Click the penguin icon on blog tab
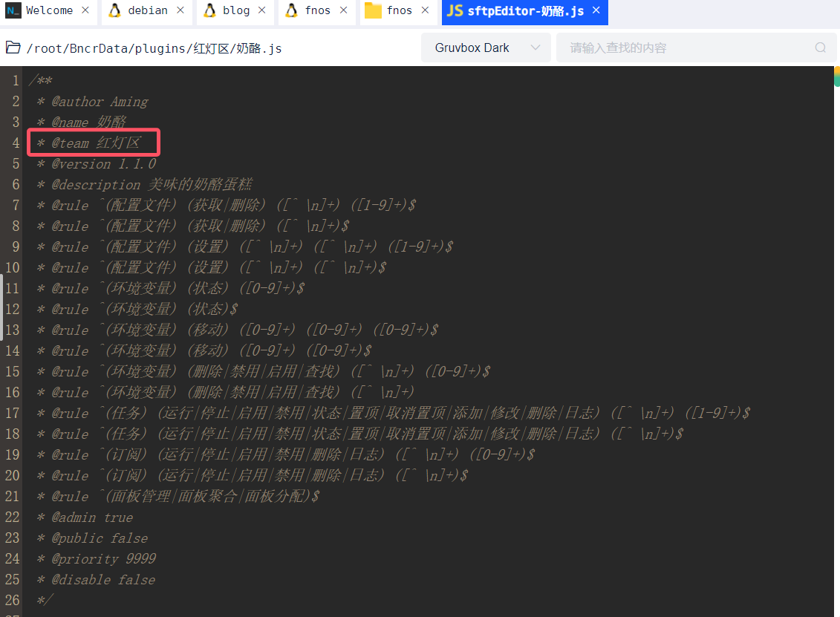 coord(210,10)
